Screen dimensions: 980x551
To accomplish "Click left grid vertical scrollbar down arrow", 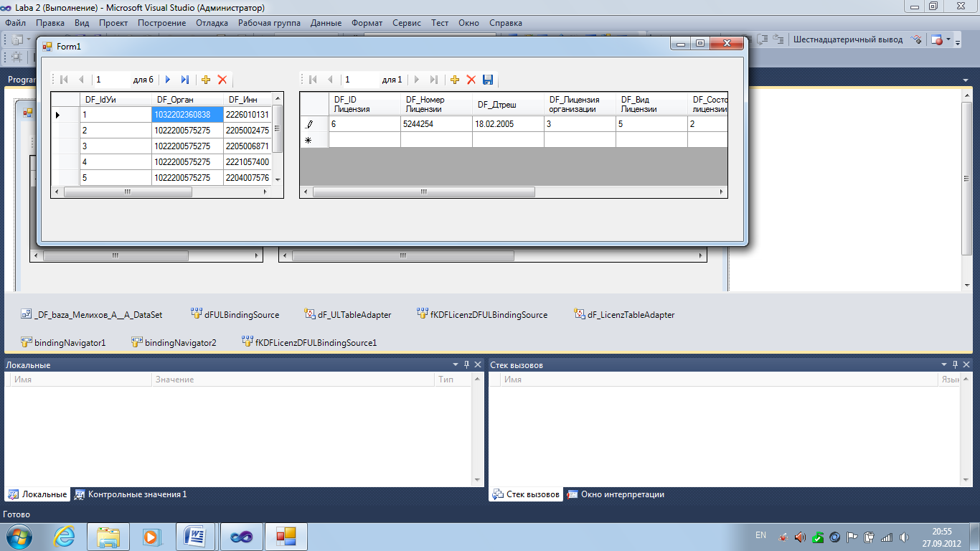I will click(278, 180).
